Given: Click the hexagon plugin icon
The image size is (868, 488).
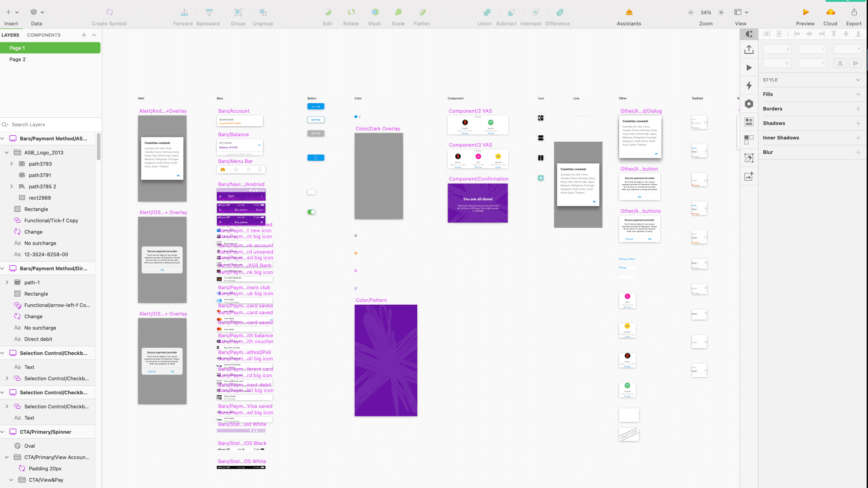Looking at the screenshot, I should tap(749, 104).
